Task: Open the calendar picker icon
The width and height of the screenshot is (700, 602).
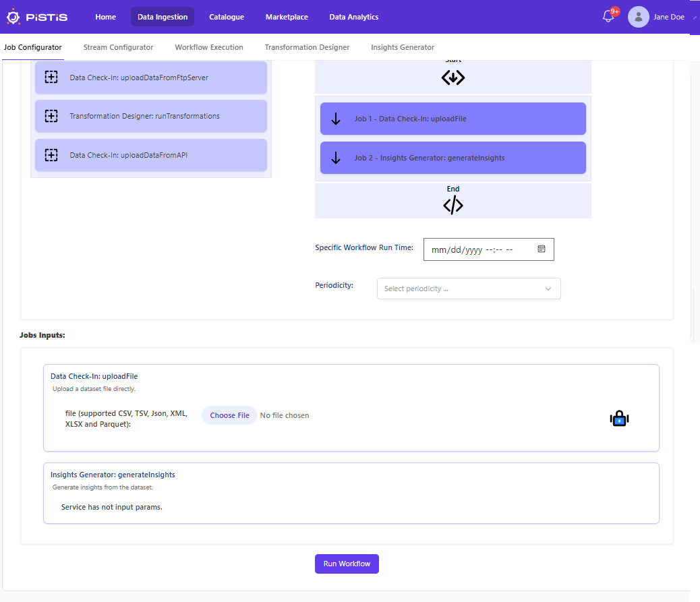Action: click(542, 249)
